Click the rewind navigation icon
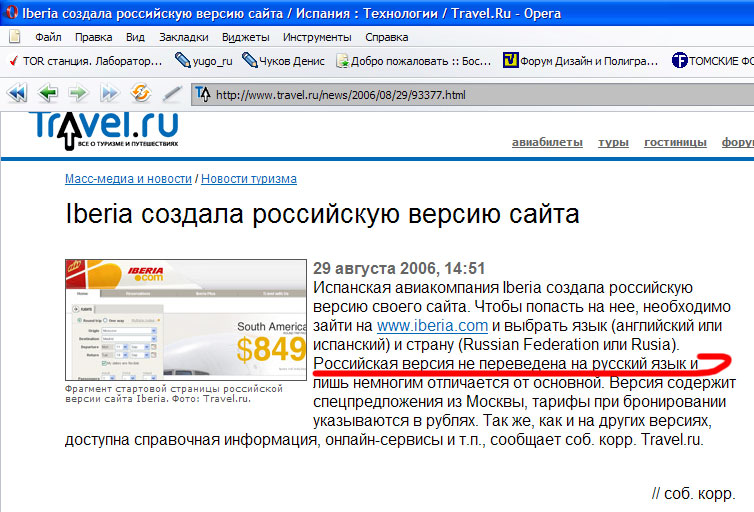754x512 pixels. pos(17,93)
